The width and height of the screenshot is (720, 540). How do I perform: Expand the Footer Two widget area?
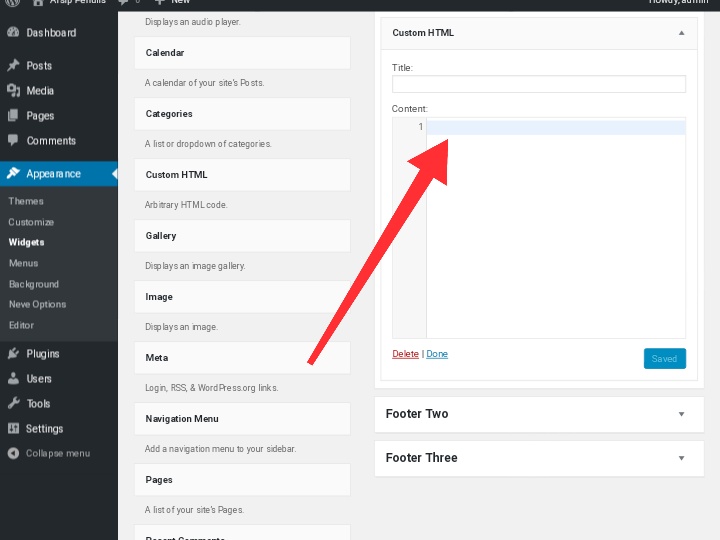click(681, 414)
